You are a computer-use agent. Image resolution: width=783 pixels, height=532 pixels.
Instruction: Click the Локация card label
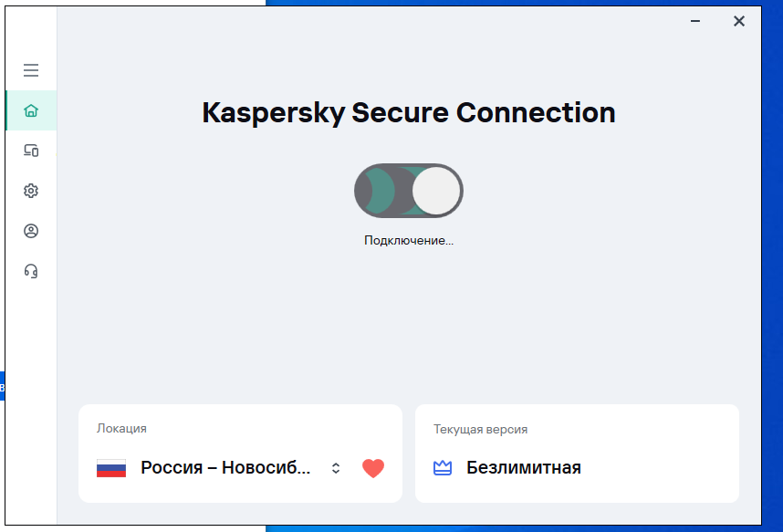click(x=122, y=429)
